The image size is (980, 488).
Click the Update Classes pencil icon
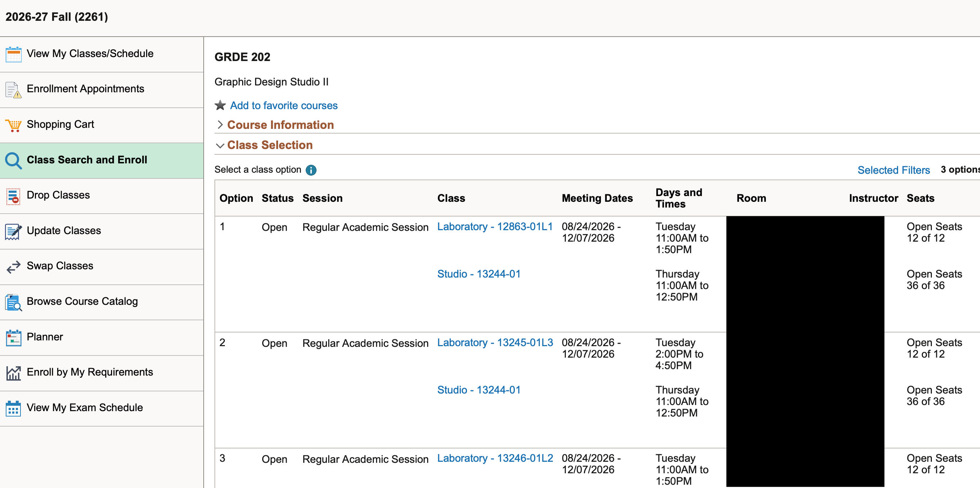point(13,231)
